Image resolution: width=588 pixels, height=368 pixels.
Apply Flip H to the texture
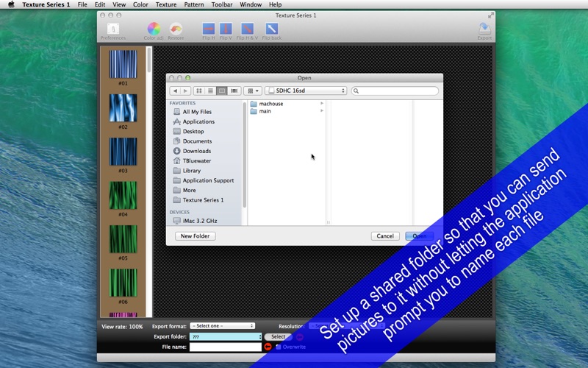pos(209,29)
